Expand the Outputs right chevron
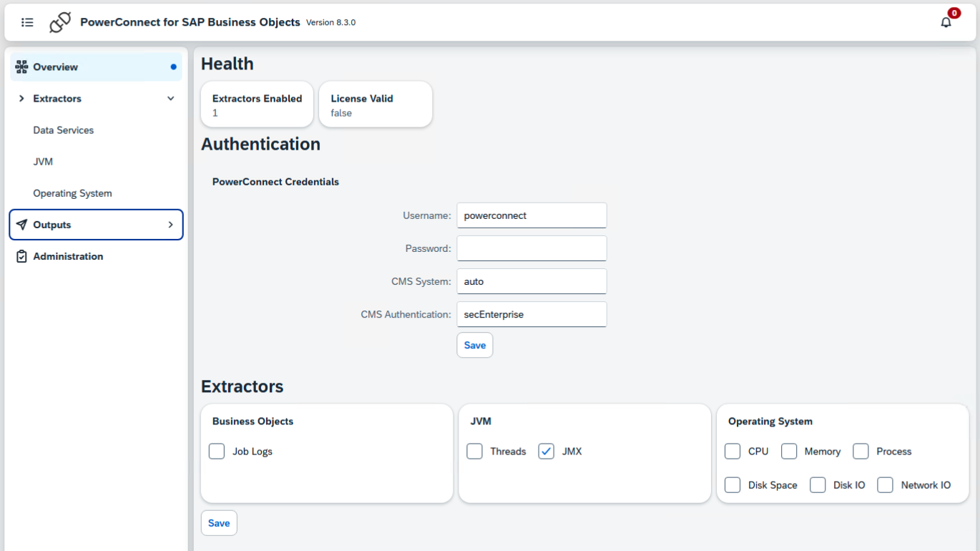Screen dimensions: 980x551 (171, 225)
